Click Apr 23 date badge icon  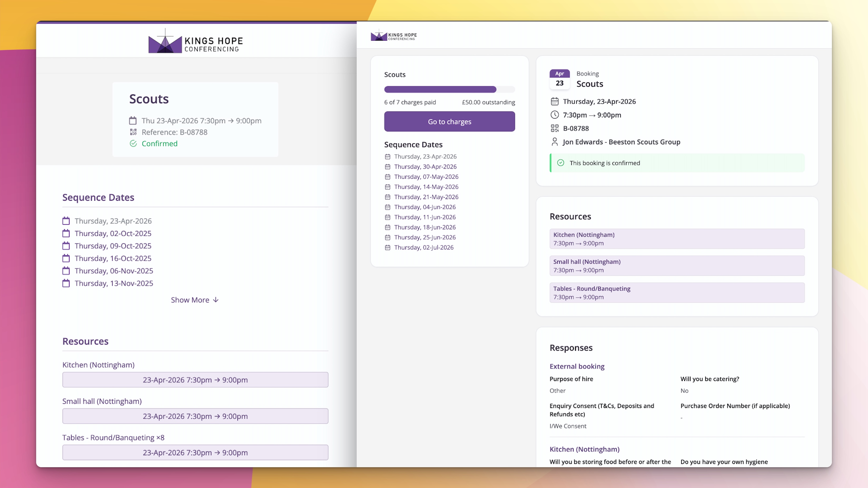tap(559, 79)
